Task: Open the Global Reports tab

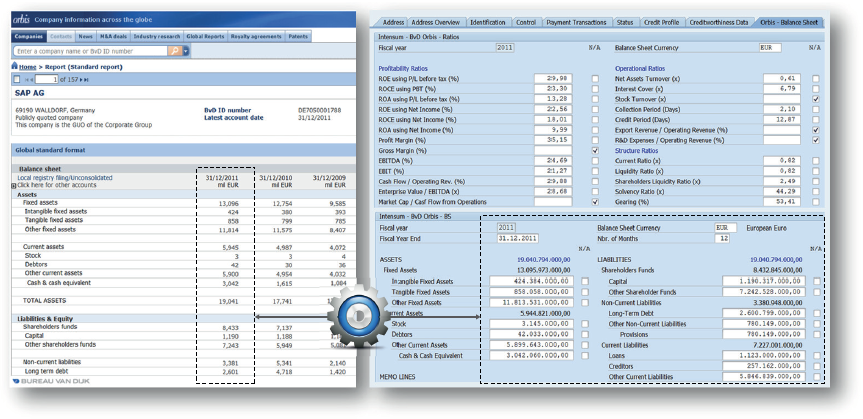Action: [x=205, y=36]
